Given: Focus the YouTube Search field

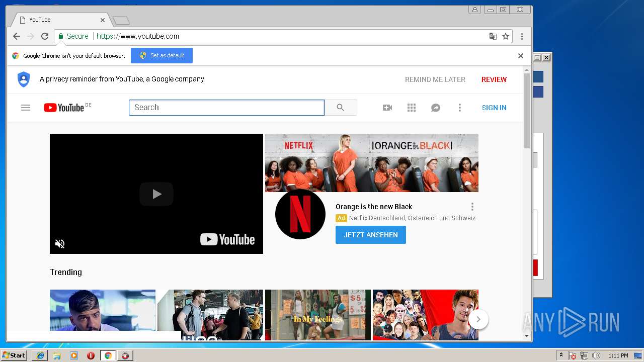Looking at the screenshot, I should (x=226, y=108).
